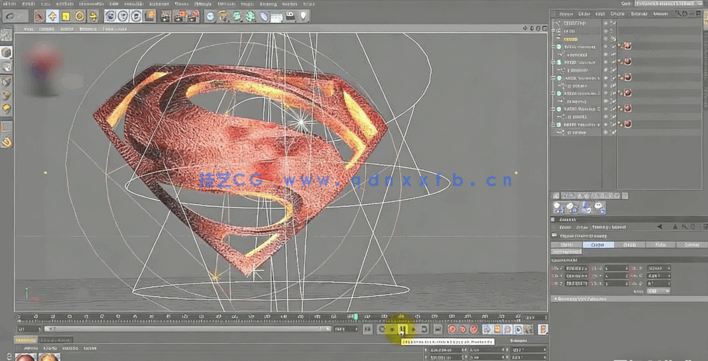
Task: Toggle the Y-axis lock
Action: 123,17
